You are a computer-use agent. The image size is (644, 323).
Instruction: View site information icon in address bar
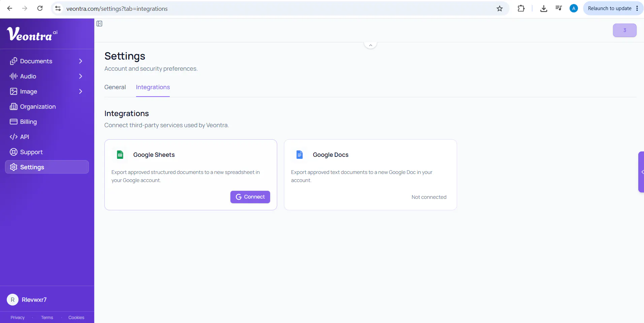(58, 8)
